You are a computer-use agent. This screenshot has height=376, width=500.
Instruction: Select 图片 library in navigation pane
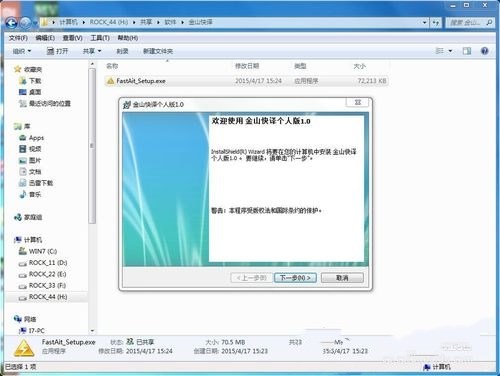pyautogui.click(x=35, y=160)
